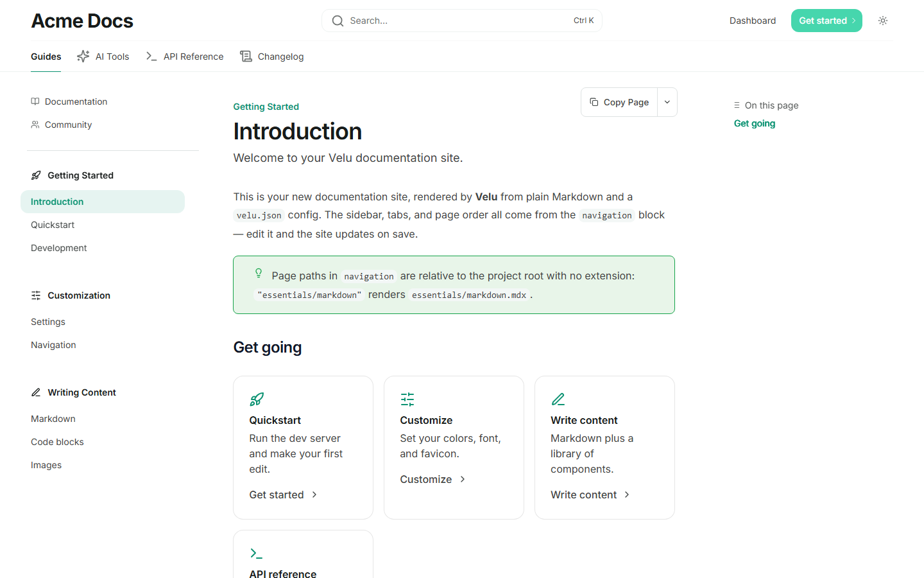Open the Navigation page in the sidebar

coord(53,345)
